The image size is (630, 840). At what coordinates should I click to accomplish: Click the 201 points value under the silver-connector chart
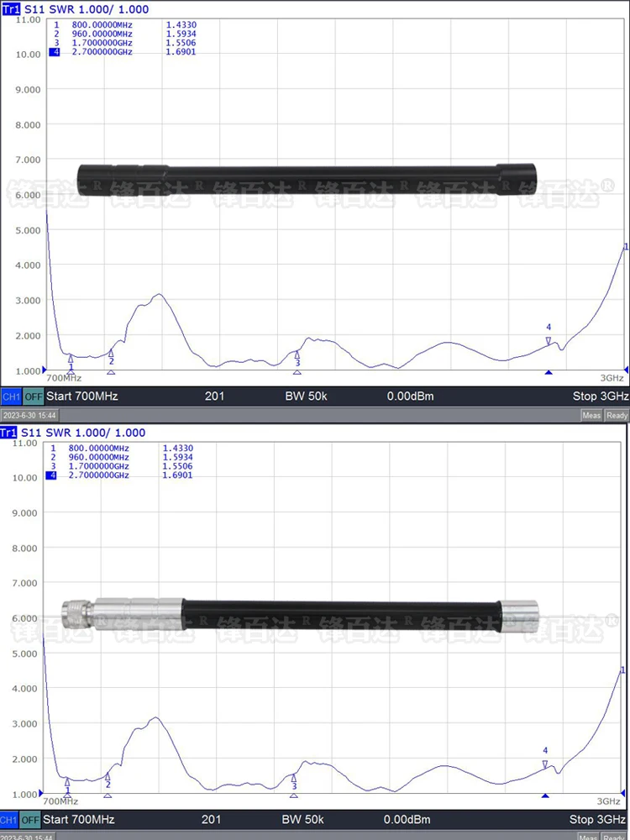(211, 820)
